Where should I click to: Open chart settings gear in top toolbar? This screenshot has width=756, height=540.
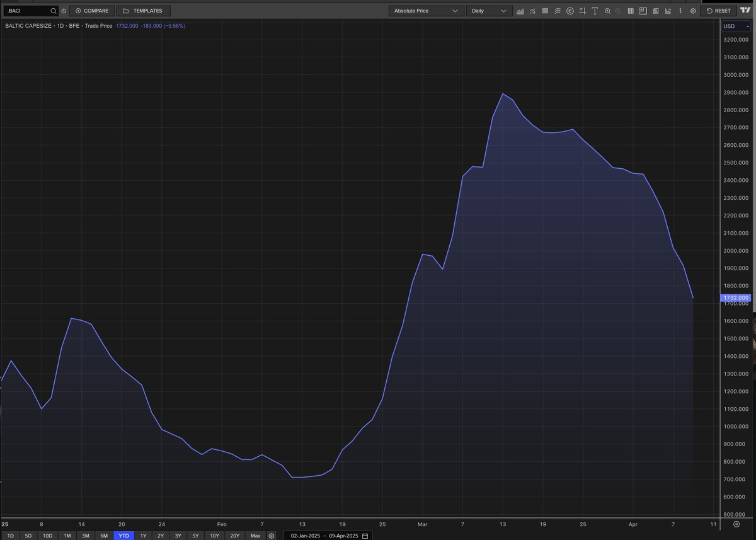click(693, 11)
